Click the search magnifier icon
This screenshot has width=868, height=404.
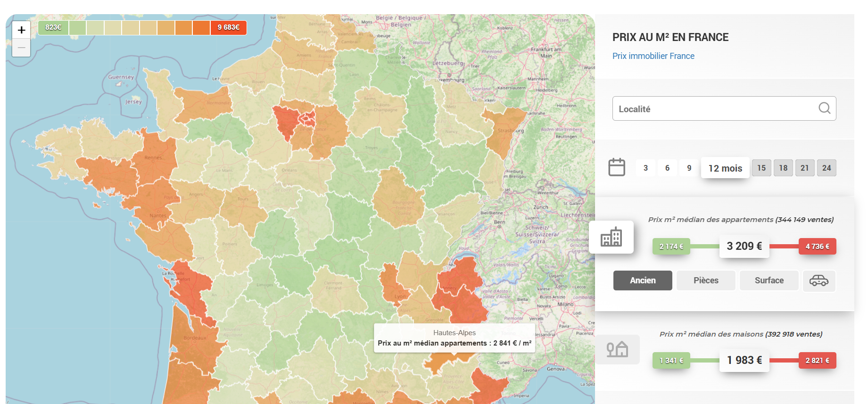coord(824,108)
